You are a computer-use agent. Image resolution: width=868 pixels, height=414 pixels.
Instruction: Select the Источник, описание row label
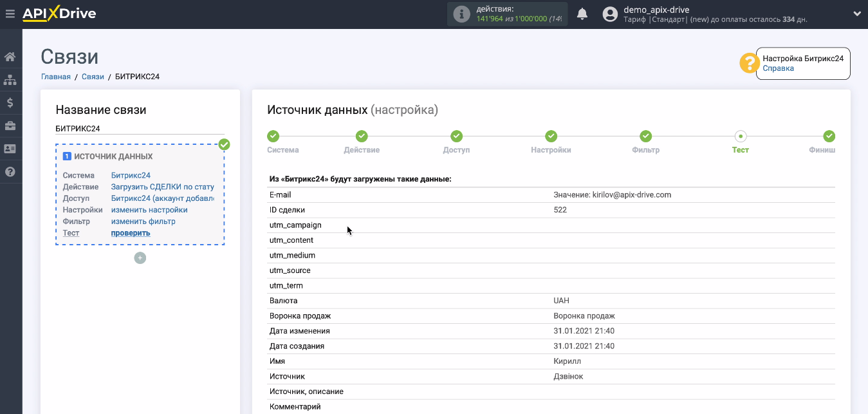tap(306, 391)
